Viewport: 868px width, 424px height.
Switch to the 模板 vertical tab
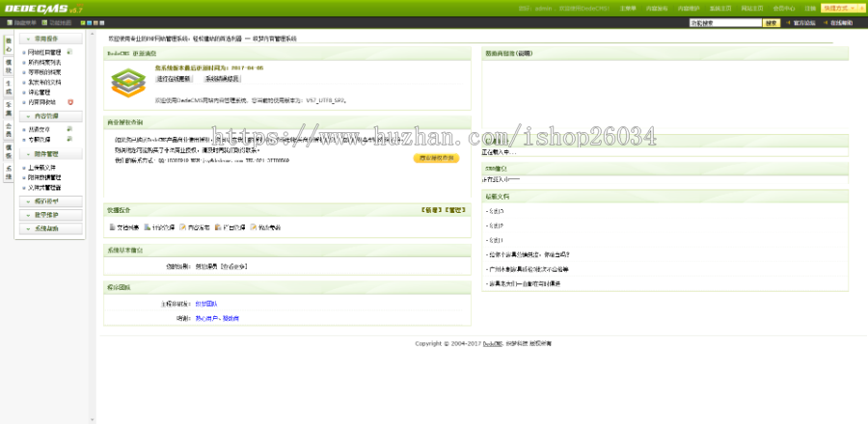coord(9,151)
